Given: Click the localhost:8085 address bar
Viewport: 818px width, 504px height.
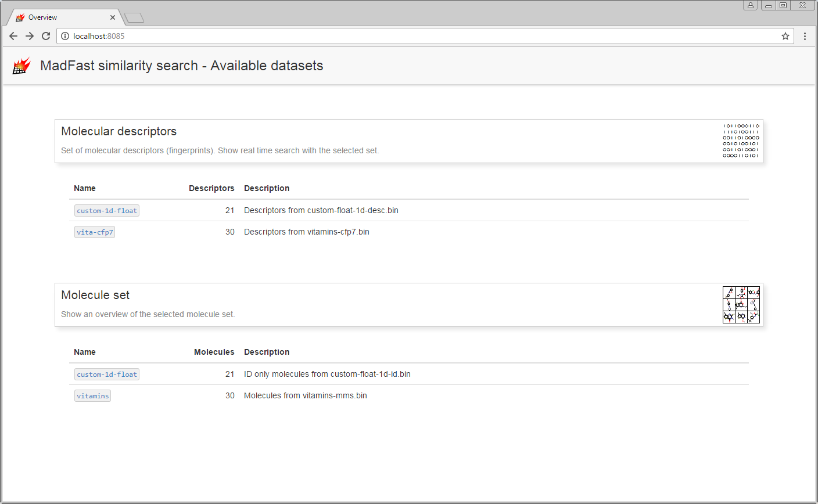Looking at the screenshot, I should (x=407, y=36).
